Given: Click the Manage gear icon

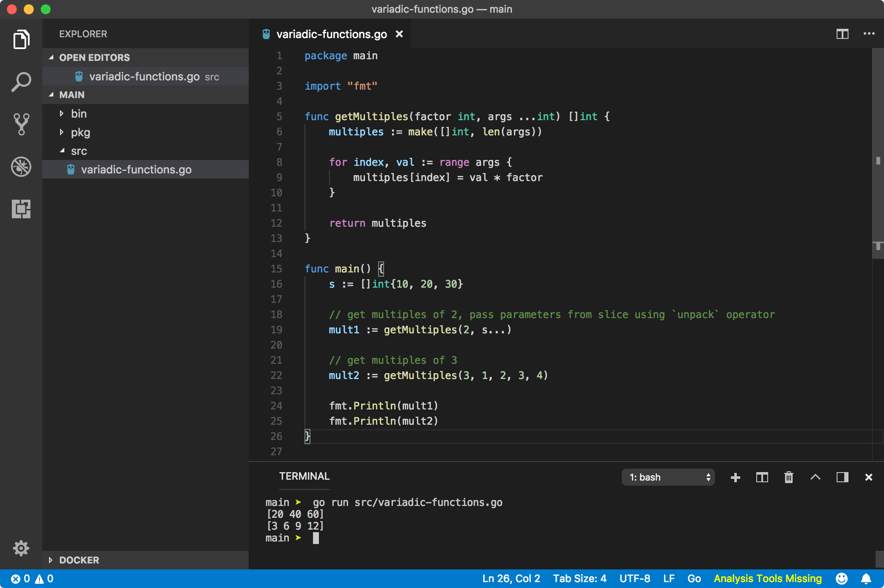Looking at the screenshot, I should click(x=21, y=548).
